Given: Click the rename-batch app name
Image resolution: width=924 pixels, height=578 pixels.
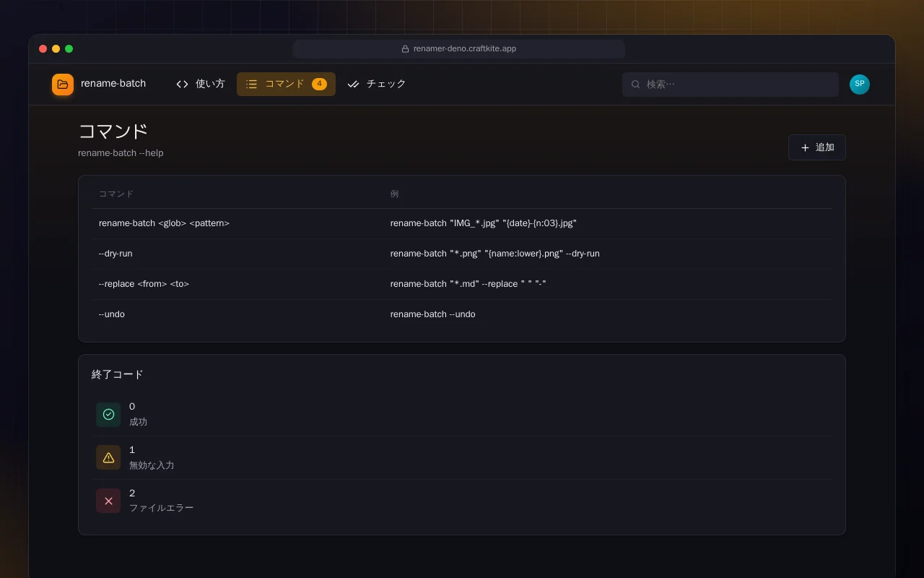Looking at the screenshot, I should point(113,84).
